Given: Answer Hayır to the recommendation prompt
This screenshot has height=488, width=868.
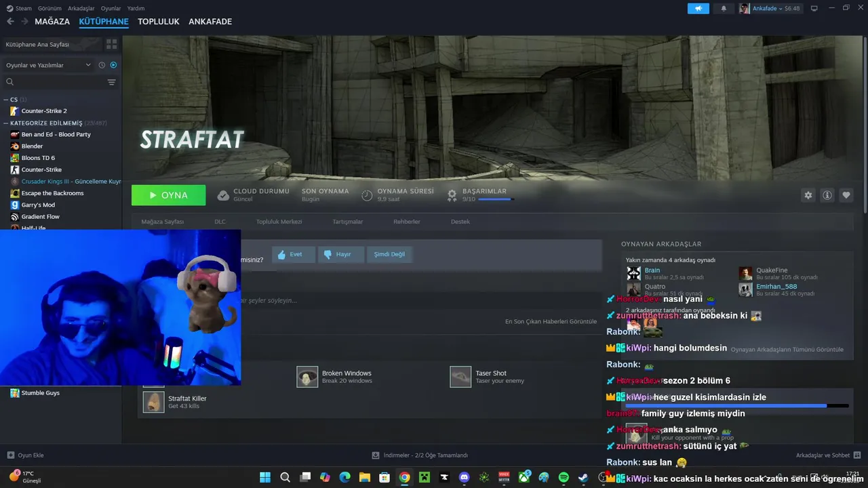Looking at the screenshot, I should coord(340,254).
